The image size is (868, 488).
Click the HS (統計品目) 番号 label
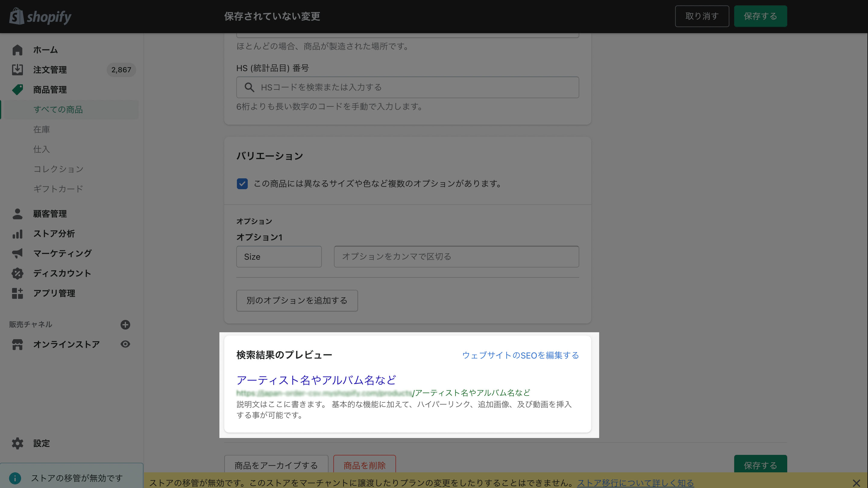[x=272, y=68]
